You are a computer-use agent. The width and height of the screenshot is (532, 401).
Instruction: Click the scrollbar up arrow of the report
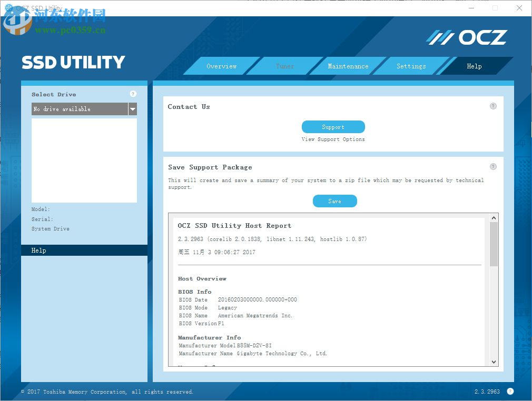[494, 217]
